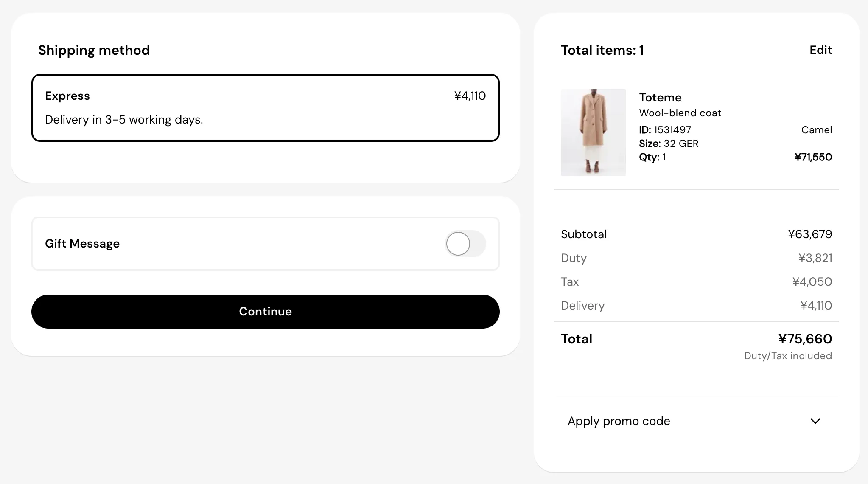Click the Gift Message label
Screen dimensions: 868x484
pyautogui.click(x=82, y=244)
